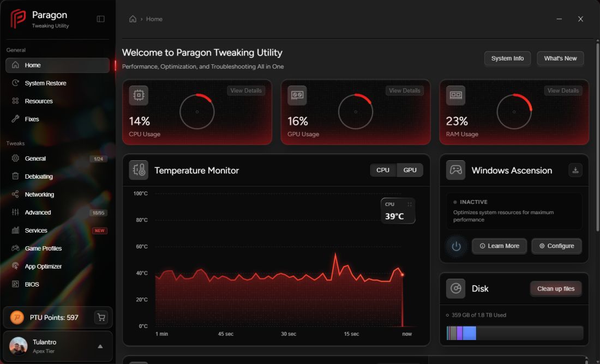The height and width of the screenshot is (364, 600).
Task: Click the Disk panel icon
Action: click(x=455, y=288)
